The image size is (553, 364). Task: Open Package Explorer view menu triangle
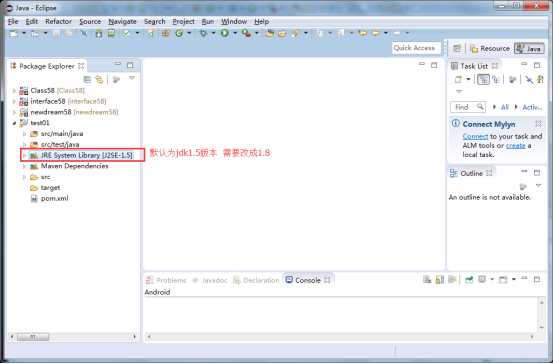[132, 78]
